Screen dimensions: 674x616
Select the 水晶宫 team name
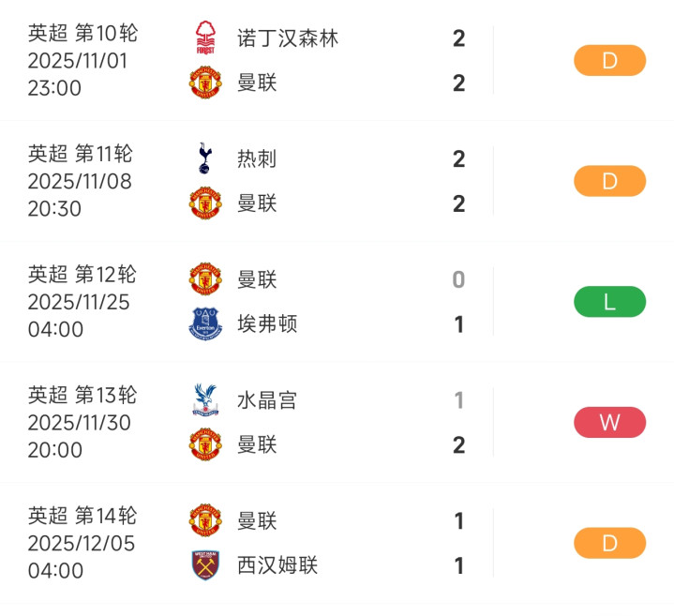click(267, 400)
